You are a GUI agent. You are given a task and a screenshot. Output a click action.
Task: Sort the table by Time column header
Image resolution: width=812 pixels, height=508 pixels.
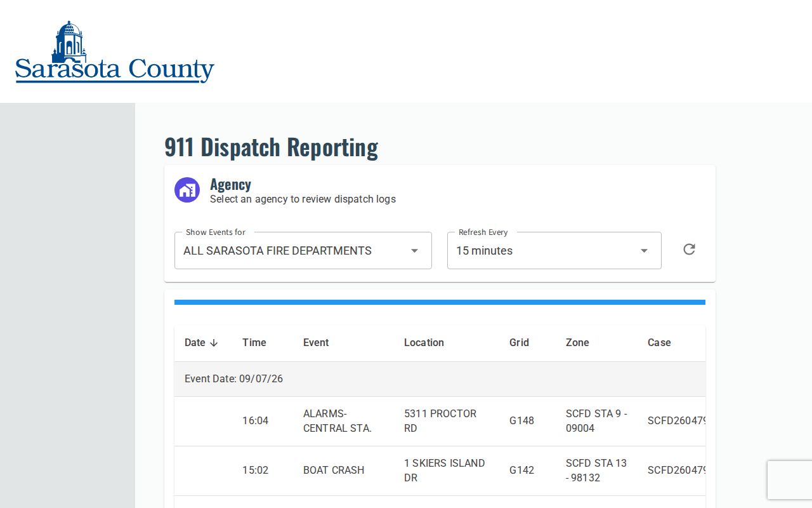click(254, 343)
